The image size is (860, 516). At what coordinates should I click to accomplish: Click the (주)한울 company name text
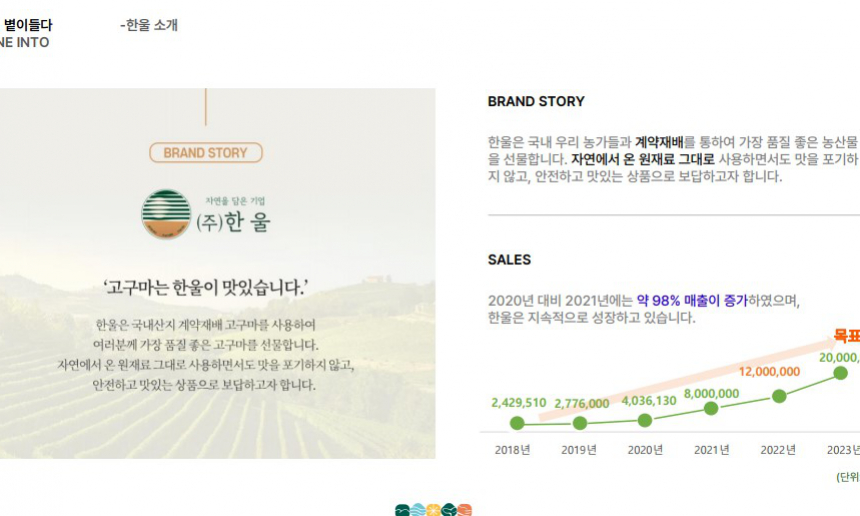pos(234,222)
